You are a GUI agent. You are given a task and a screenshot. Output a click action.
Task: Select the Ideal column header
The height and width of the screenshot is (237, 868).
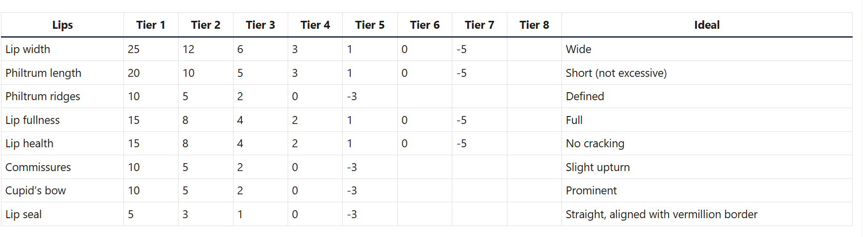[x=707, y=25]
